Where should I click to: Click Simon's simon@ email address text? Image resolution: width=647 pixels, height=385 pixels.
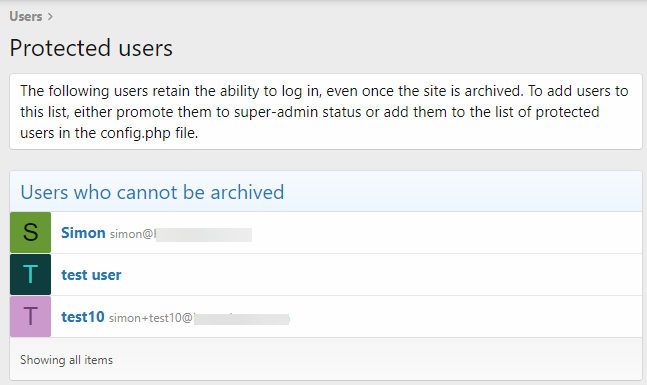point(132,234)
